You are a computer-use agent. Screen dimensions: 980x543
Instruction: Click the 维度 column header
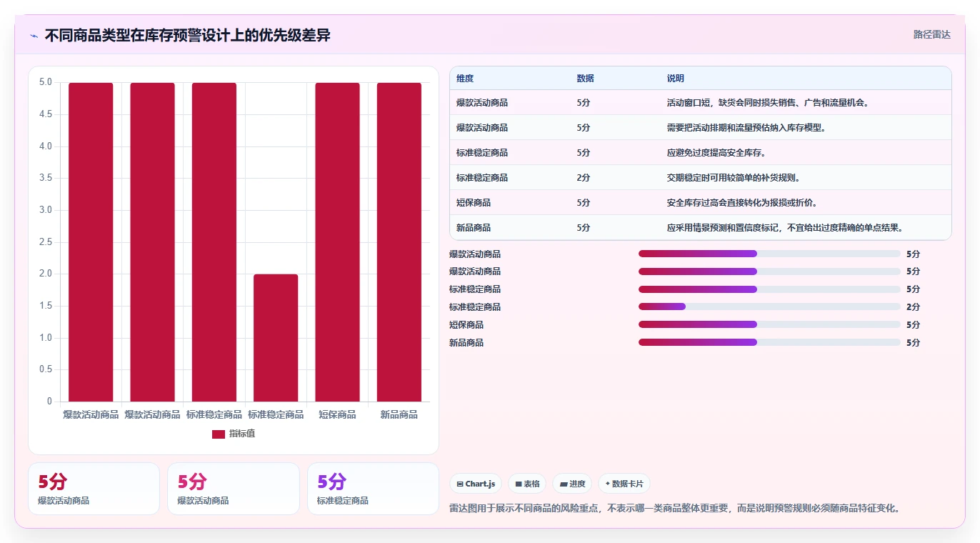pyautogui.click(x=465, y=79)
